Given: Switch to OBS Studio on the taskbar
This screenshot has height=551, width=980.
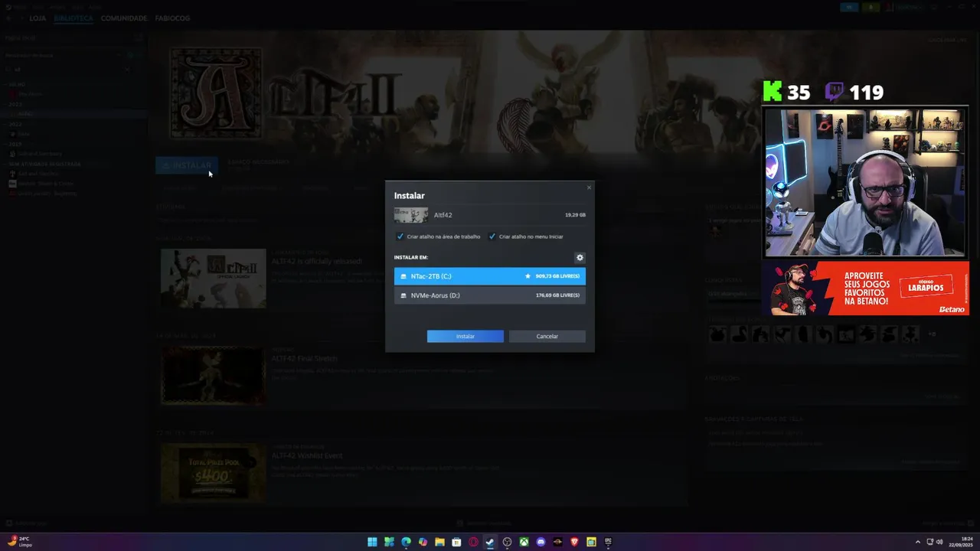Looking at the screenshot, I should [507, 542].
